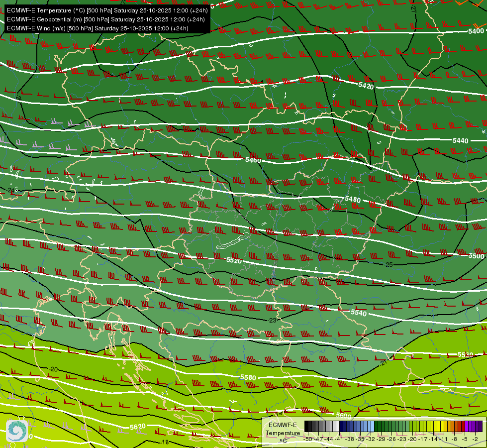Click the 5500 geopotential contour label
Screen dimensions: 487x448
click(x=476, y=256)
